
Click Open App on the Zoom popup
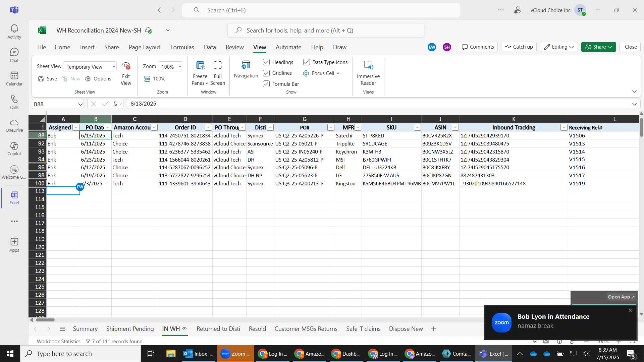(621, 297)
